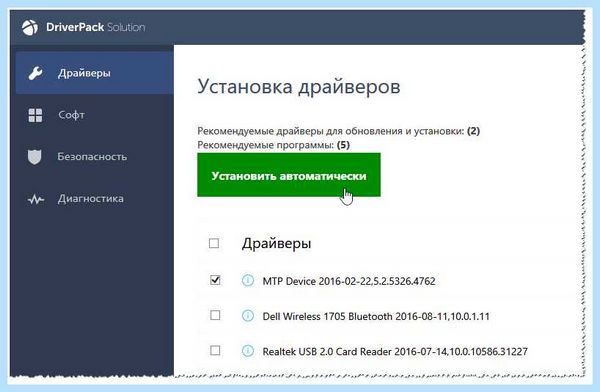Select the MTP Device 2016-02-22 driver text
Viewport: 600px width, 392px height.
349,281
